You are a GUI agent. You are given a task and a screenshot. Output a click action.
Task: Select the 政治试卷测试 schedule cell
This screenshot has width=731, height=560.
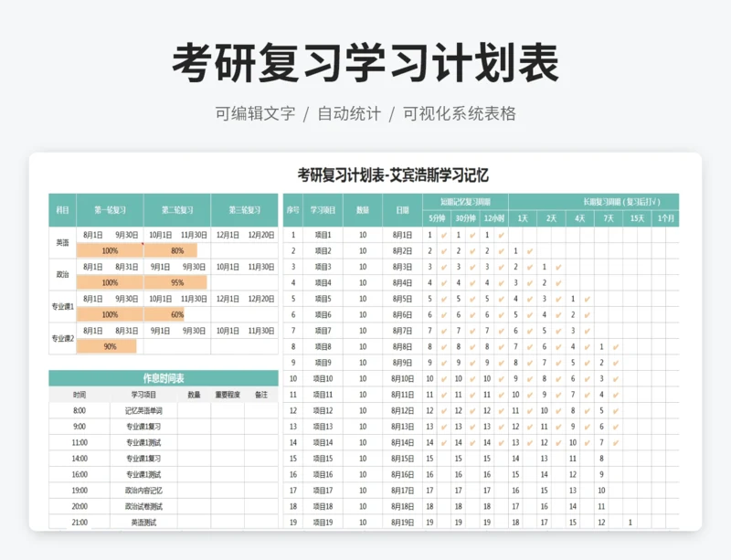pyautogui.click(x=143, y=506)
